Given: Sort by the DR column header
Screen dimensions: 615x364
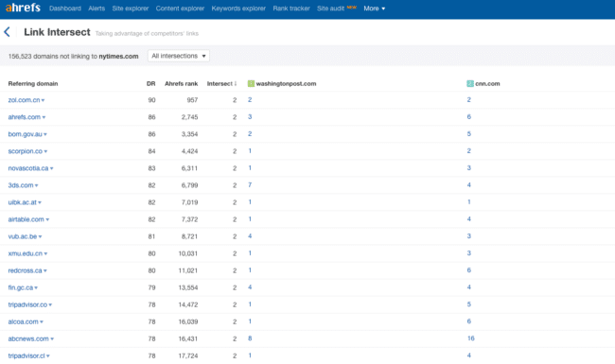Looking at the screenshot, I should pos(151,83).
